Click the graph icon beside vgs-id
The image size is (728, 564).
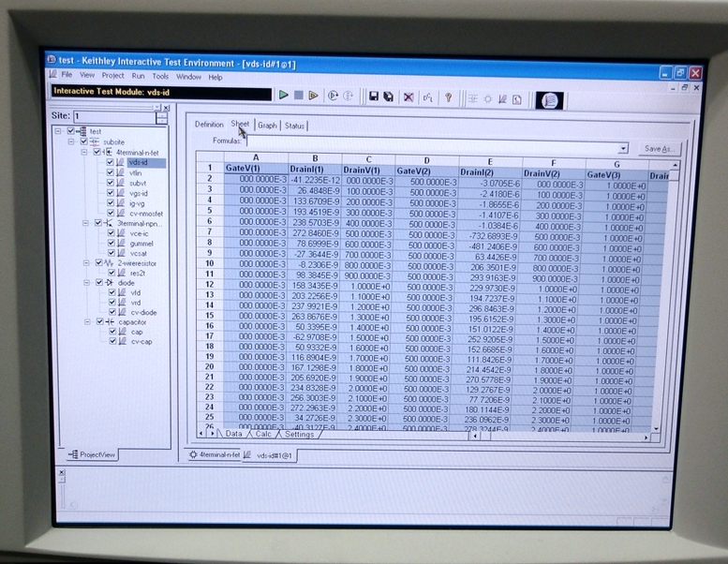pos(121,193)
